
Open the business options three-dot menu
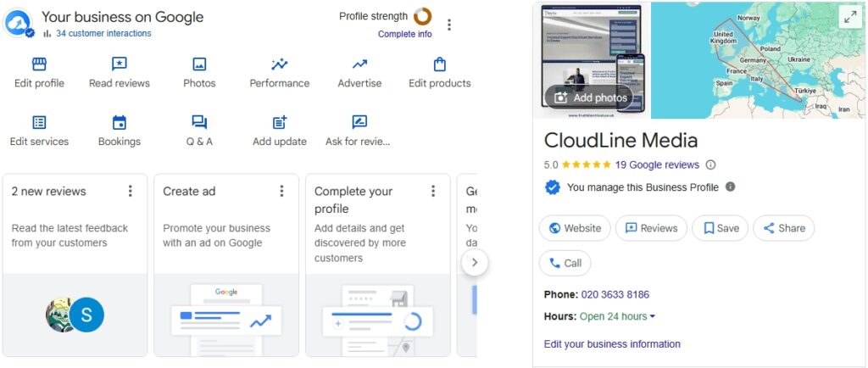coord(449,25)
